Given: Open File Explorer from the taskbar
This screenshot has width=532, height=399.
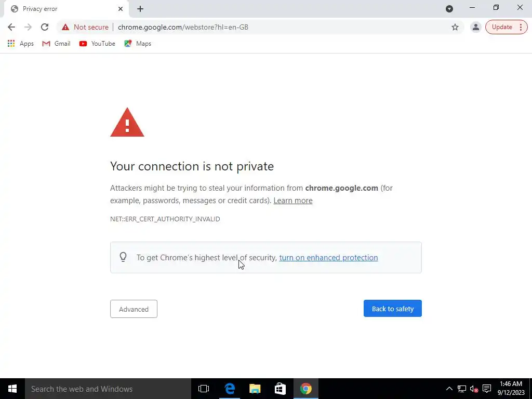Looking at the screenshot, I should coord(255,389).
